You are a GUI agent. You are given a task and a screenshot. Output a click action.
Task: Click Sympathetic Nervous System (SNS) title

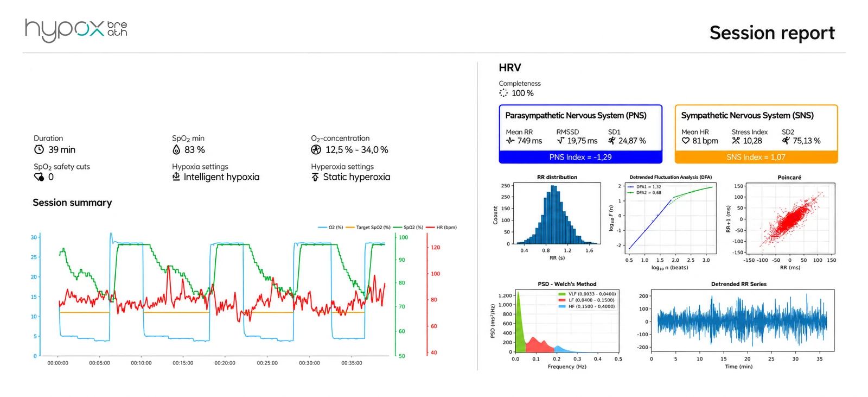[748, 116]
